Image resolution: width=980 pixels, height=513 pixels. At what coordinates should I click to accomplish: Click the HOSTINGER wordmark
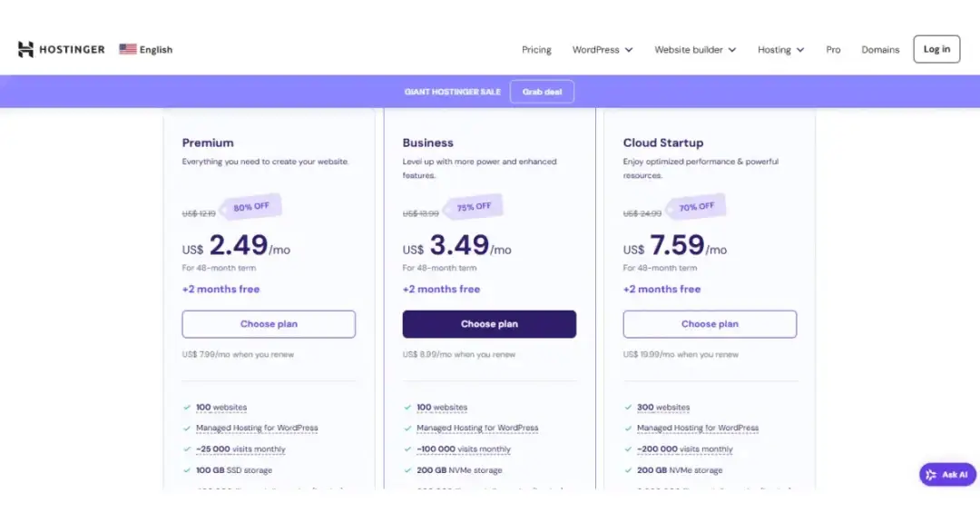(72, 49)
